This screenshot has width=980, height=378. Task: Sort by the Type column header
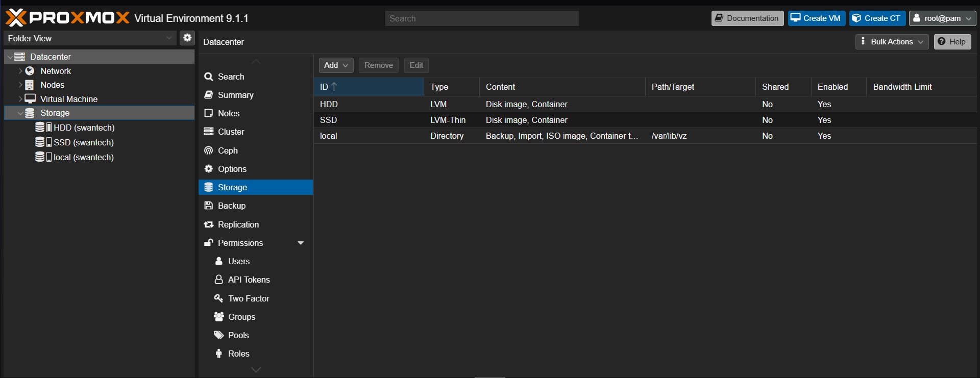click(451, 87)
